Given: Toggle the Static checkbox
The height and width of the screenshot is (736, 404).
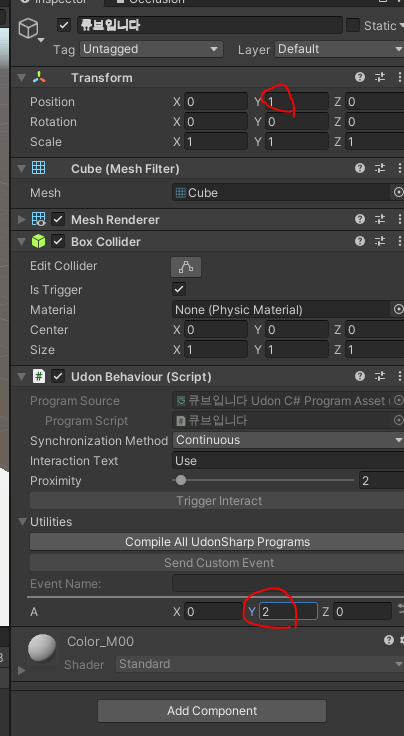Looking at the screenshot, I should 353,25.
